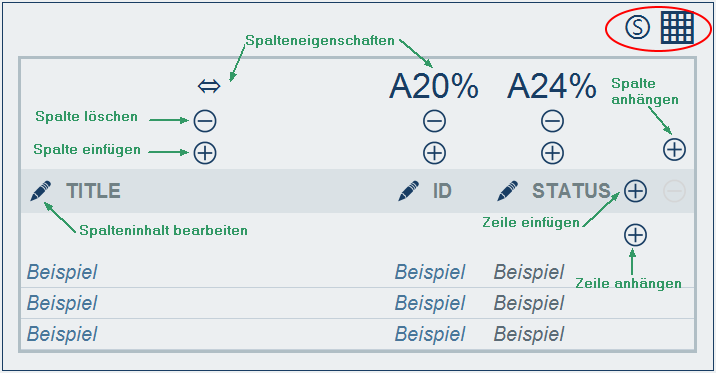Click the first Beispiel cell under TITLE
716x373 pixels.
(x=62, y=272)
